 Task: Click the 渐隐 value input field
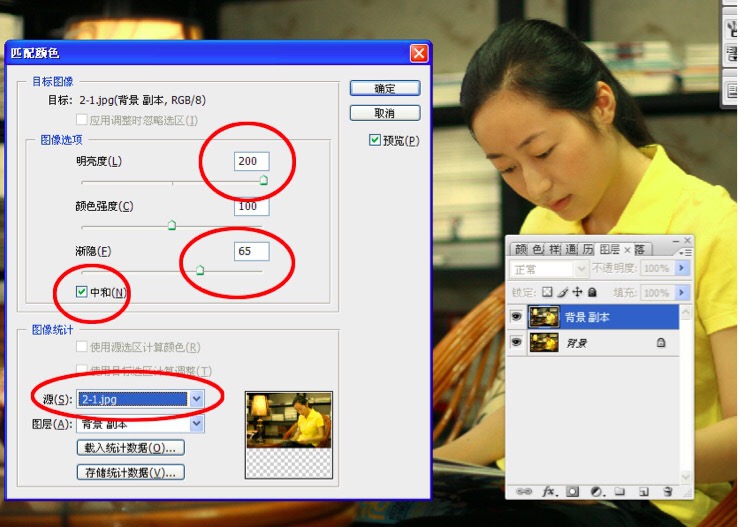point(251,251)
